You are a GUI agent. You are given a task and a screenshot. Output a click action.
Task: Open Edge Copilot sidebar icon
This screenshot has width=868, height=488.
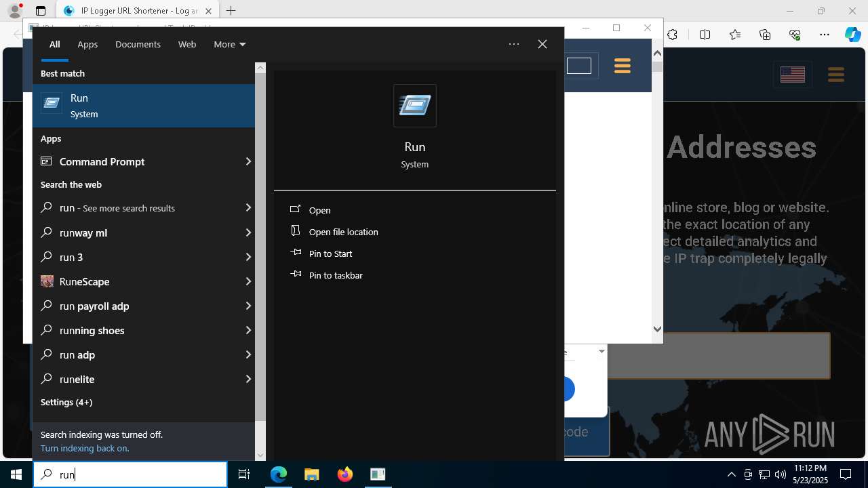pos(852,35)
